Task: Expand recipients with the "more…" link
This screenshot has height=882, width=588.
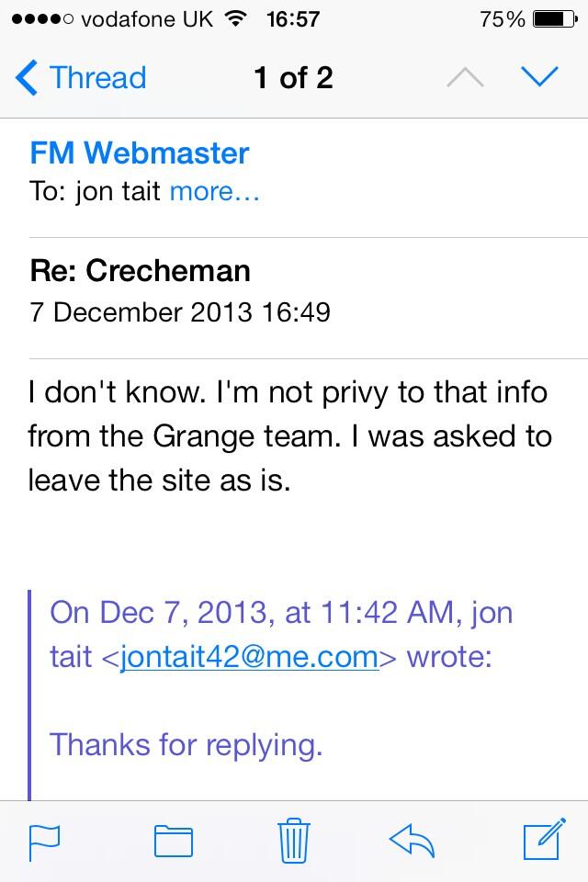Action: click(x=214, y=192)
